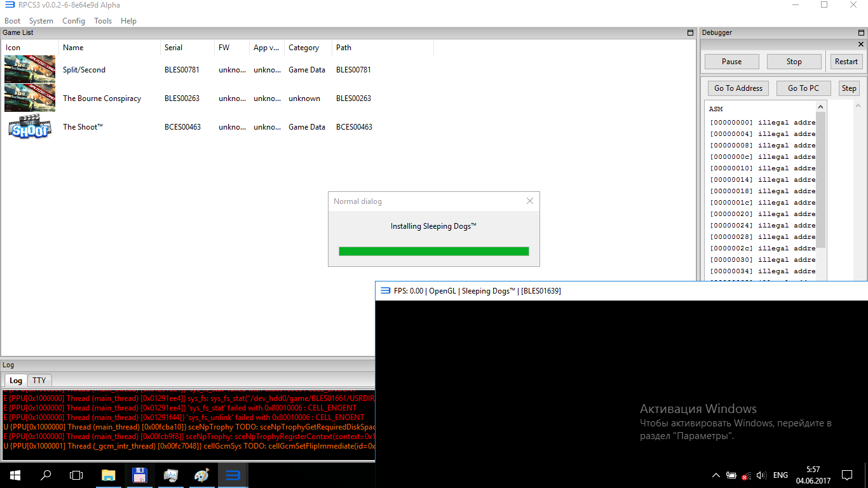Close the Debugger inner panel with X
Image resolution: width=868 pixels, height=488 pixels.
862,44
